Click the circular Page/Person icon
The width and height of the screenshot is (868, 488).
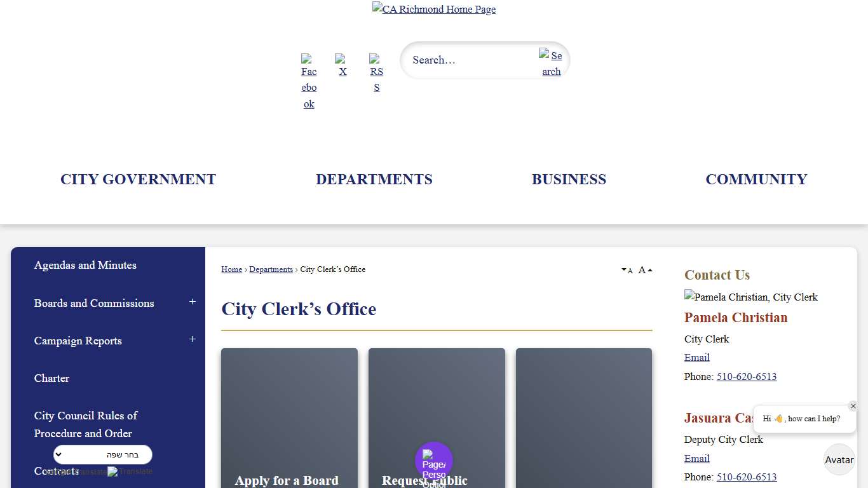tap(434, 459)
